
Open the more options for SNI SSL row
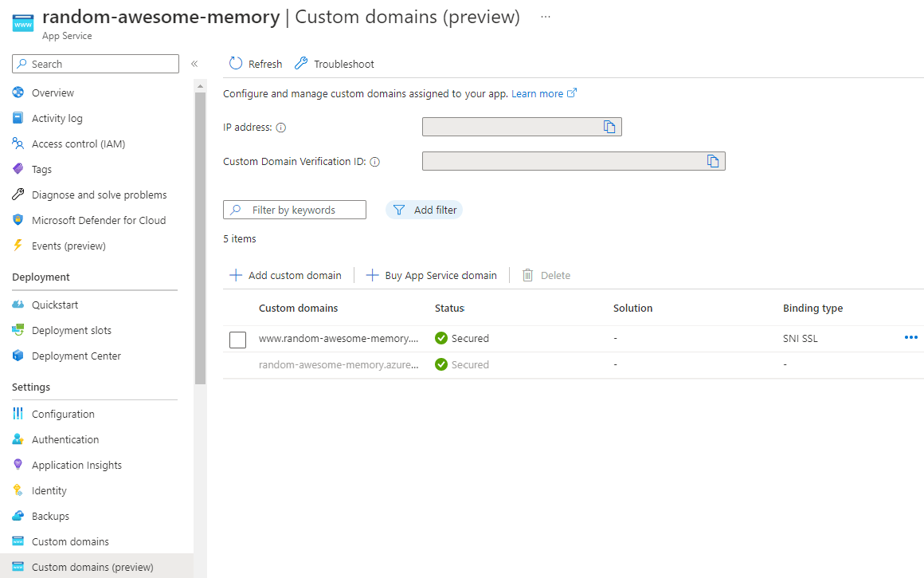tap(911, 337)
